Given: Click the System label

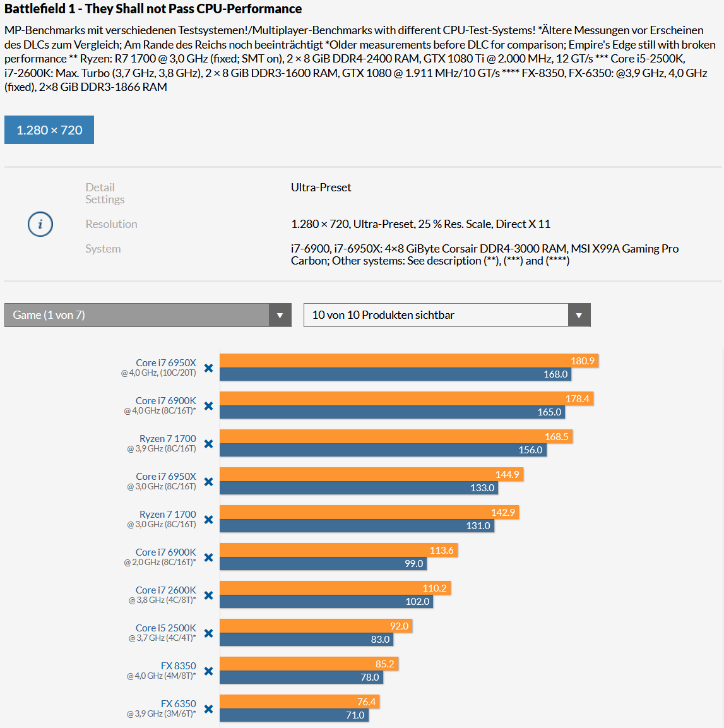Looking at the screenshot, I should click(102, 248).
